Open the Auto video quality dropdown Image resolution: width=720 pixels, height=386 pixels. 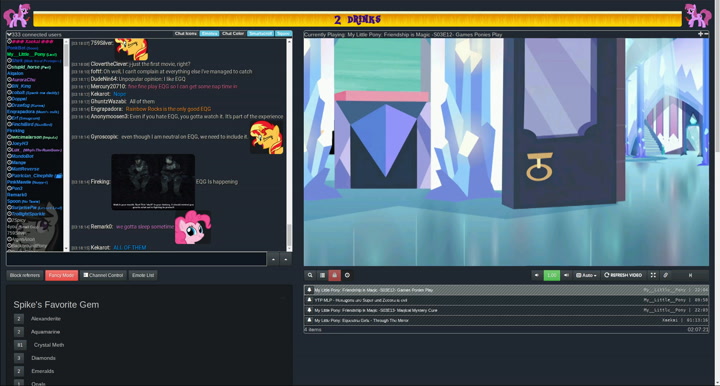(x=586, y=275)
